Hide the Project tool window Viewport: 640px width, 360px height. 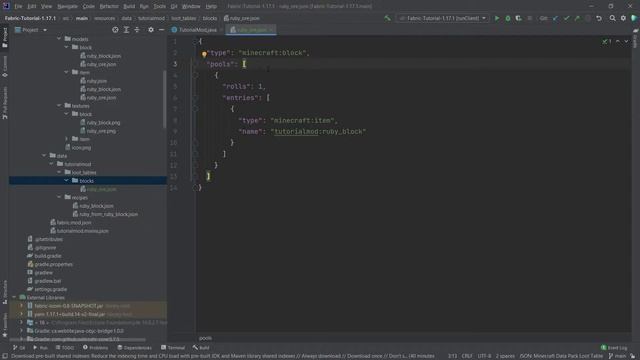pyautogui.click(x=162, y=30)
